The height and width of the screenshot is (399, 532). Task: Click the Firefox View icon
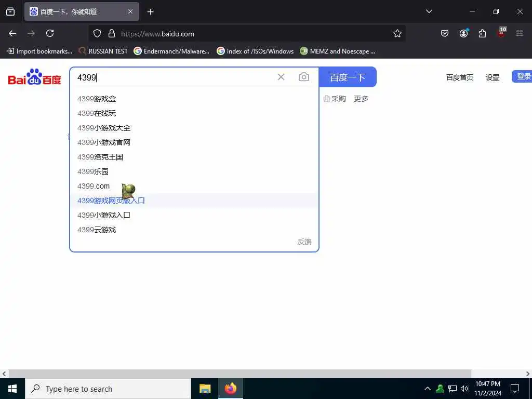[x=10, y=11]
